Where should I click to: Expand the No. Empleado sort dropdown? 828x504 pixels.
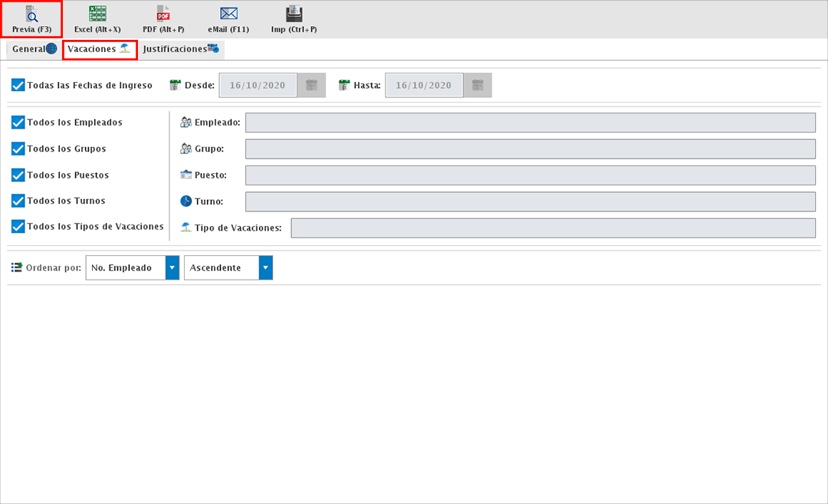click(x=172, y=268)
